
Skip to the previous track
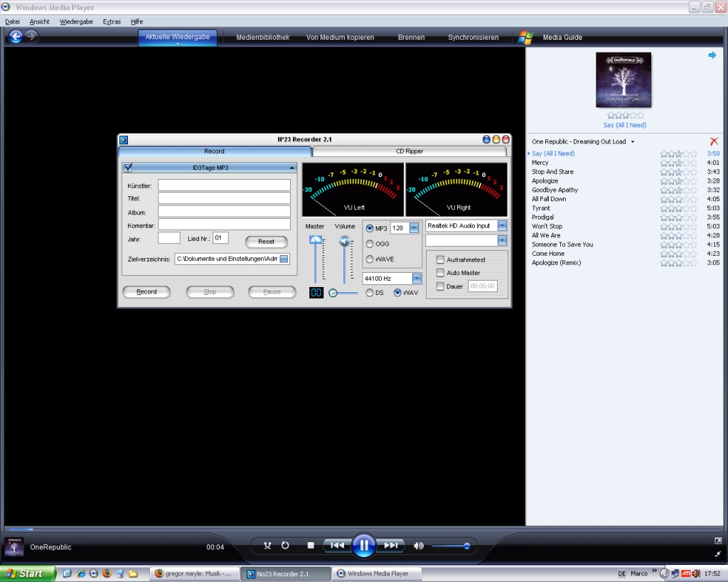click(338, 545)
